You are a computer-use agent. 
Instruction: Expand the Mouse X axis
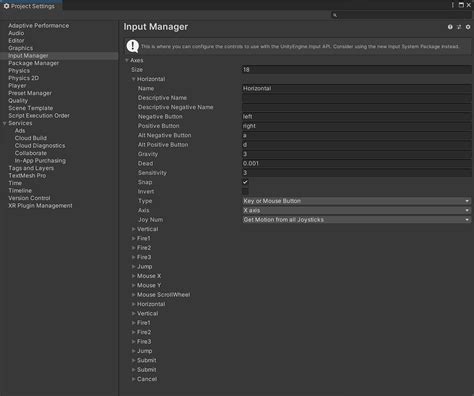pos(134,276)
